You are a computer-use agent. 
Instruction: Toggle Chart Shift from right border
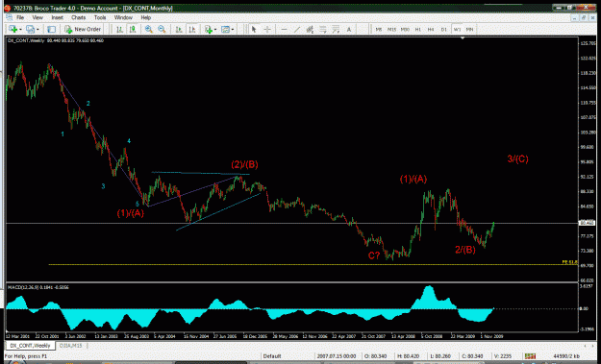pyautogui.click(x=192, y=29)
